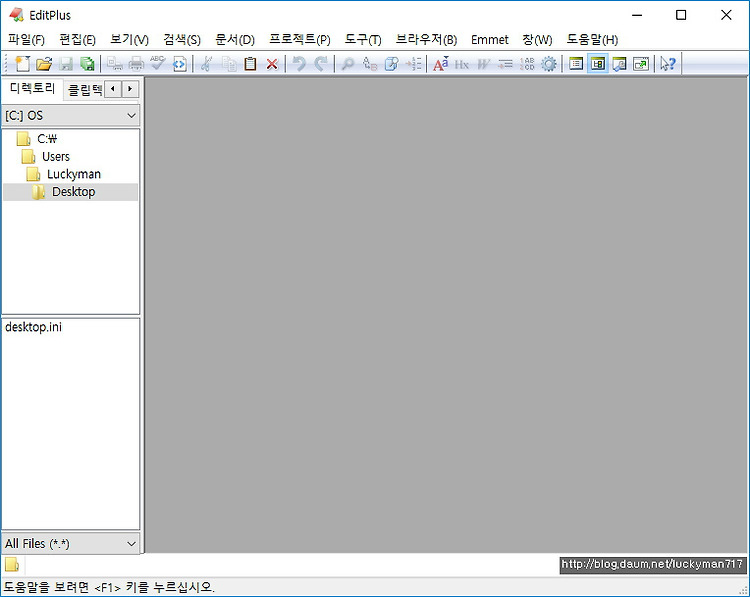Screen dimensions: 750x597
Task: Maximize the EditPlus window
Action: point(681,15)
